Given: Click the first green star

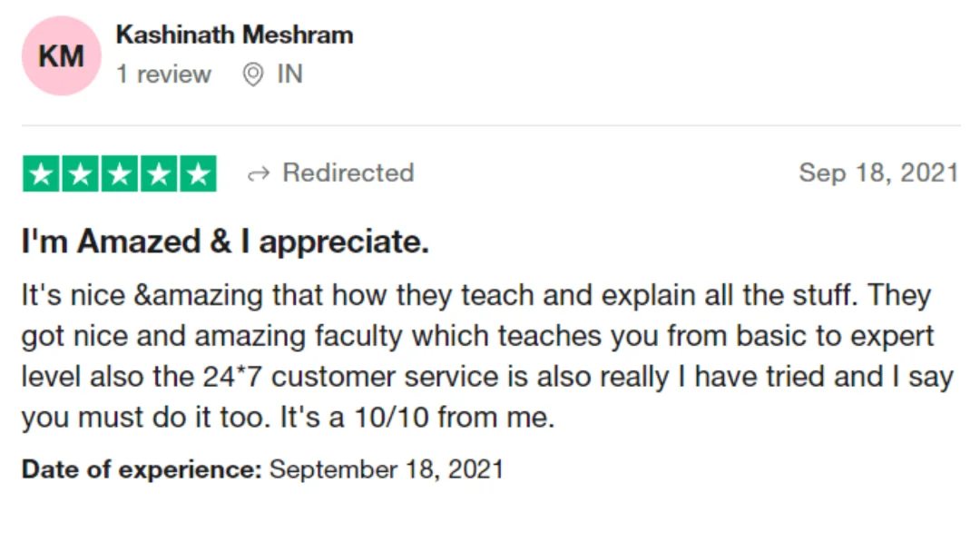Looking at the screenshot, I should click(41, 173).
